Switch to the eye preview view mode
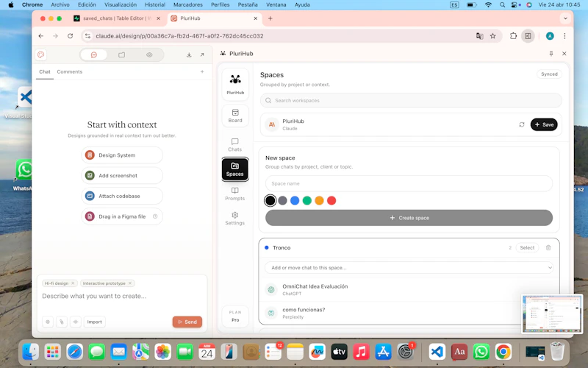The height and width of the screenshot is (368, 588). tap(149, 54)
